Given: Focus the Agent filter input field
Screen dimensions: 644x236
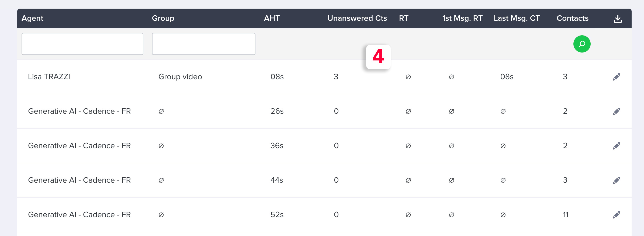Looking at the screenshot, I should pos(82,44).
